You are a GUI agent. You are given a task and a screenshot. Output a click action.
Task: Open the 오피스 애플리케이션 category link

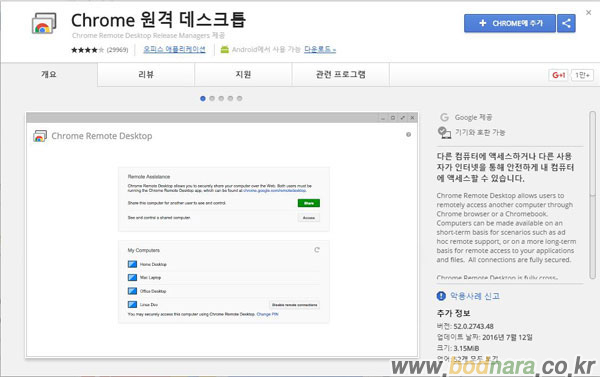point(174,49)
